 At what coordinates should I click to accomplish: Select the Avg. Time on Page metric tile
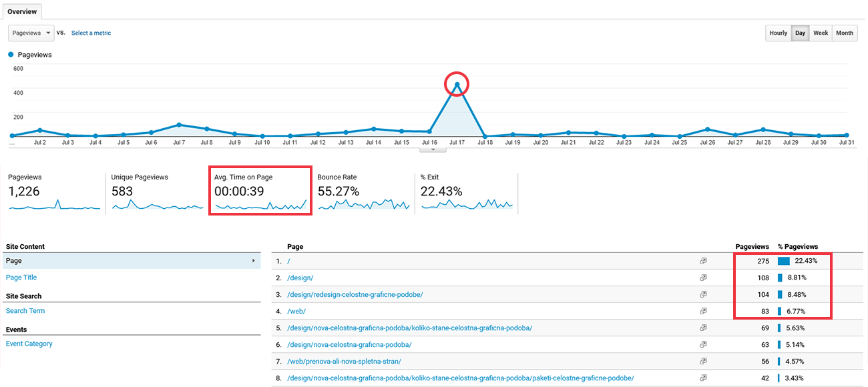tap(260, 191)
